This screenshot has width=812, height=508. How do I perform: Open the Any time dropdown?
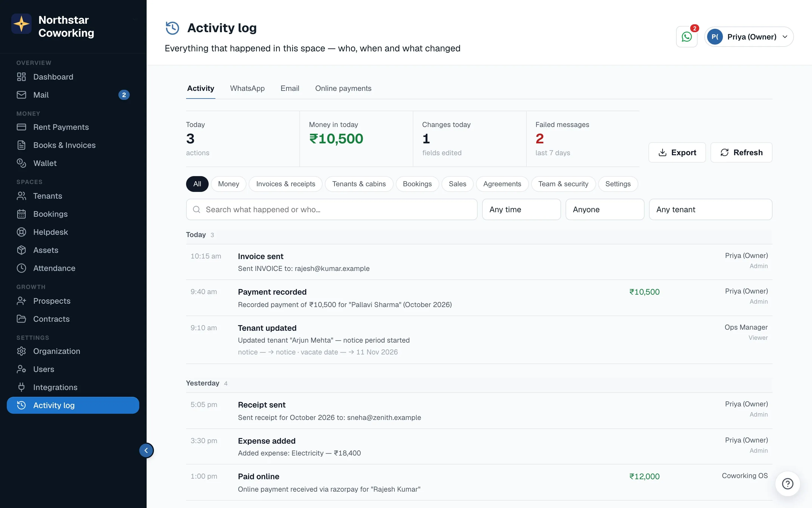[521, 210]
